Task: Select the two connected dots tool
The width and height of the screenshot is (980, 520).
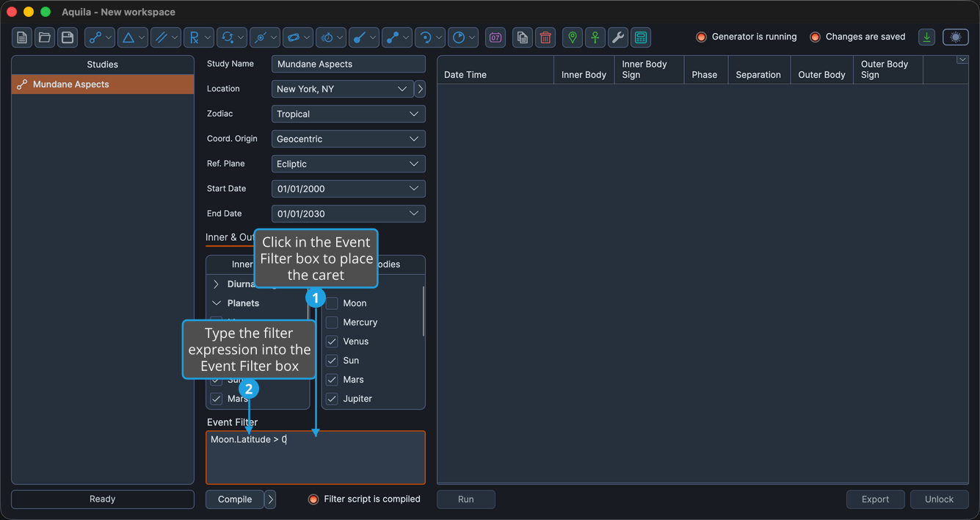Action: 397,37
